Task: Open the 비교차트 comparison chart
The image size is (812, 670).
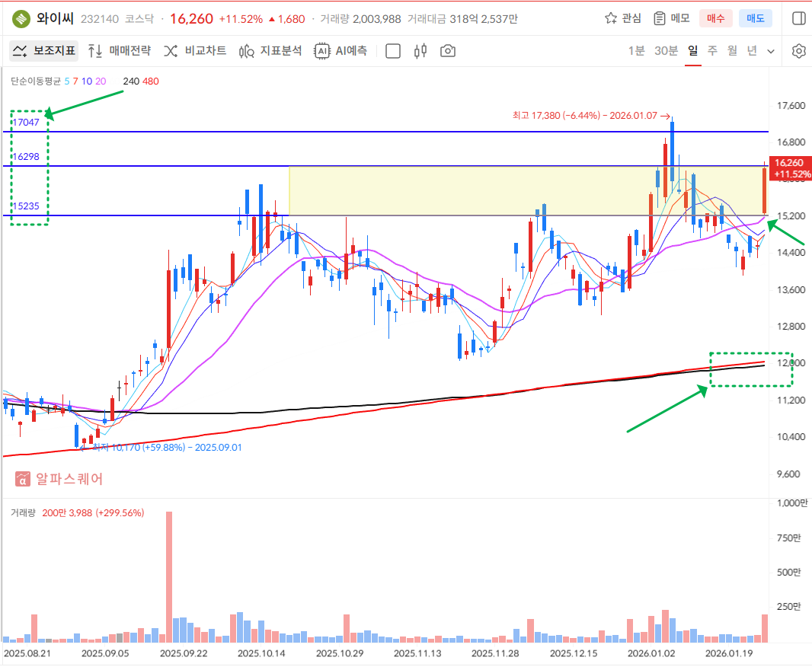Action: [x=195, y=51]
